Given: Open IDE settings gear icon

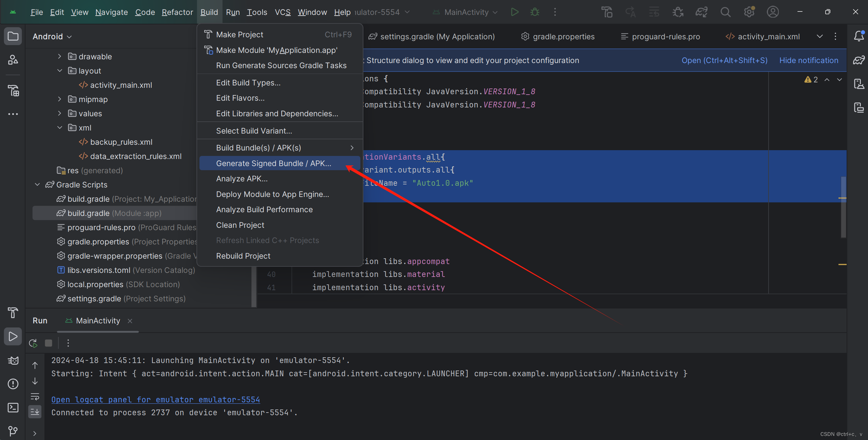Looking at the screenshot, I should click(749, 12).
